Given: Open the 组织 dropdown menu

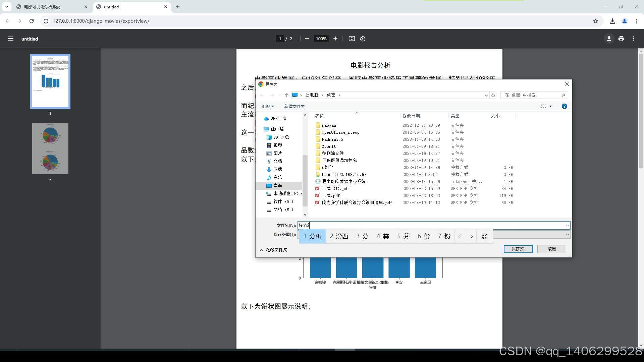Looking at the screenshot, I should point(268,106).
